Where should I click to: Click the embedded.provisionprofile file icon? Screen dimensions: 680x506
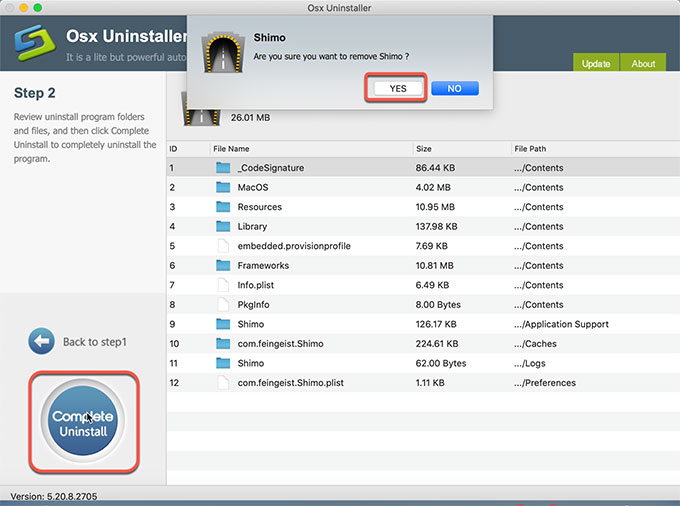pyautogui.click(x=223, y=246)
